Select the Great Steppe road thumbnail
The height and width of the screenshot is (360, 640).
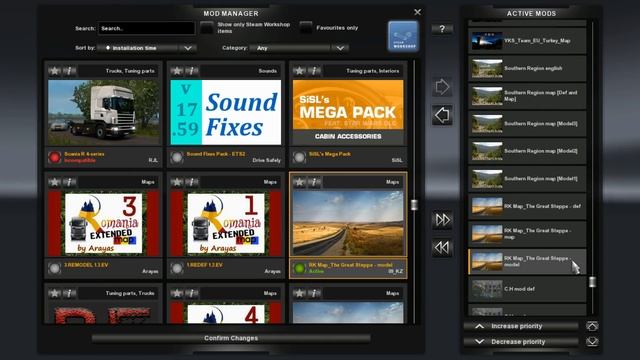[348, 223]
